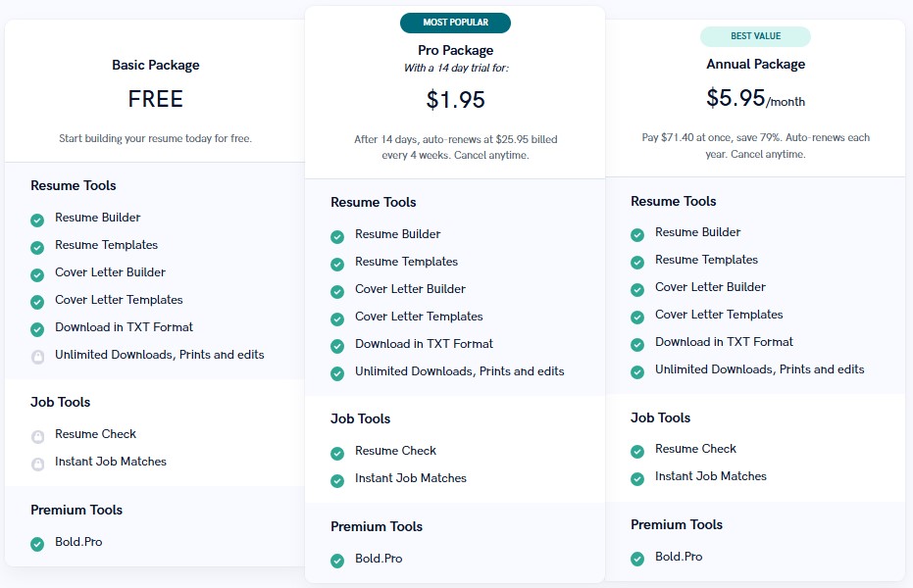
Task: Expand the Resume Tools section in Pro Package
Action: [x=374, y=202]
